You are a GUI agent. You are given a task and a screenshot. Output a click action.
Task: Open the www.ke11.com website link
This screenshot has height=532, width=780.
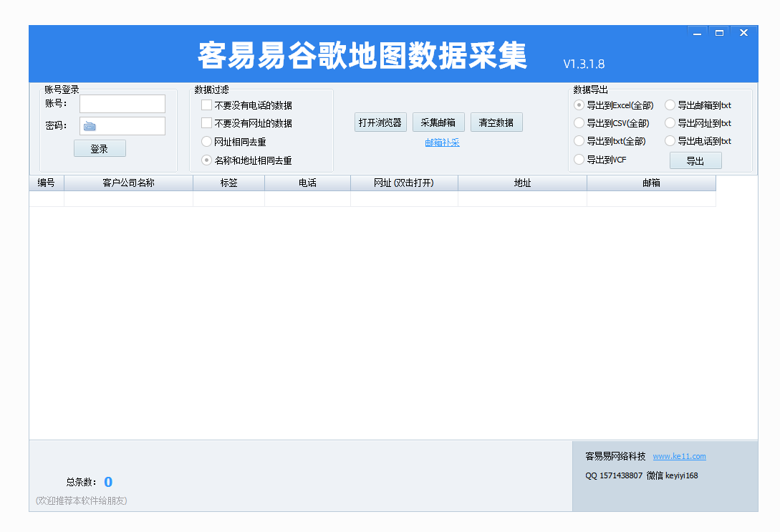coord(679,456)
